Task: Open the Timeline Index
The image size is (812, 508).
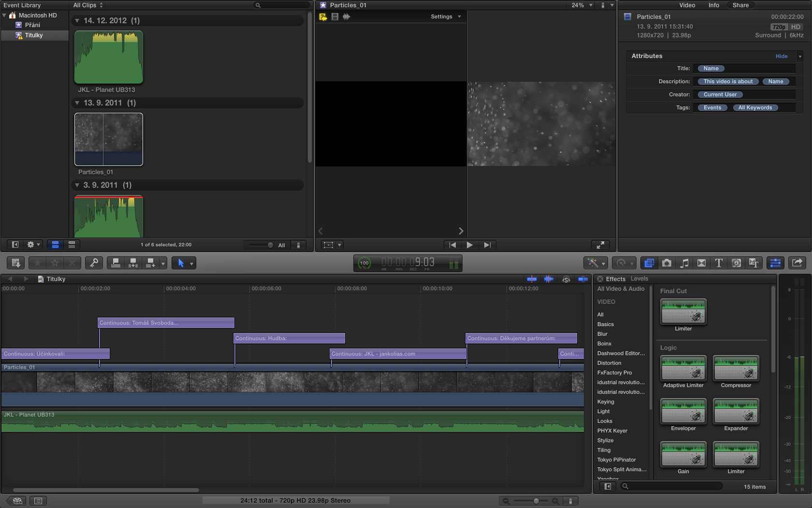Action: [38, 501]
